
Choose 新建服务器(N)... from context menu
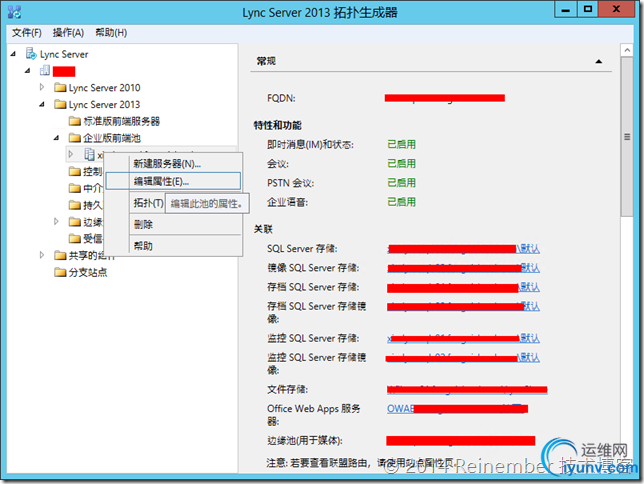tap(173, 164)
